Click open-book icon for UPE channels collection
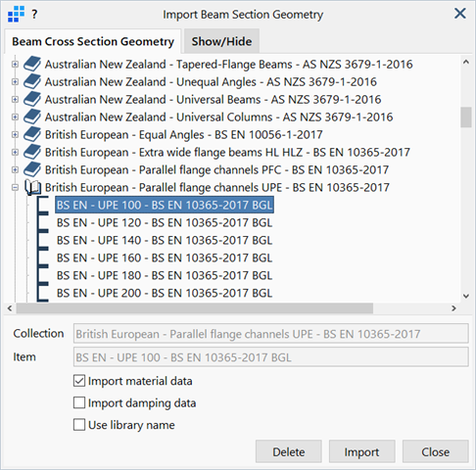 (x=32, y=187)
